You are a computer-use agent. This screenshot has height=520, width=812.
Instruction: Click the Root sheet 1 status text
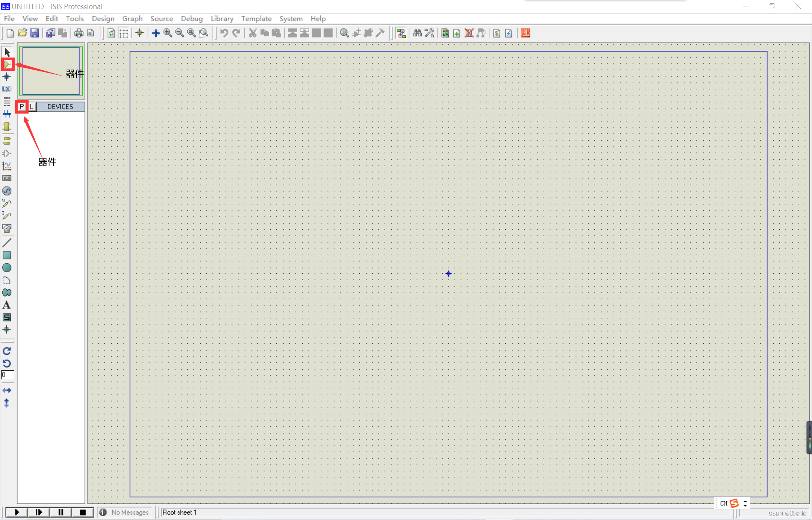[179, 512]
